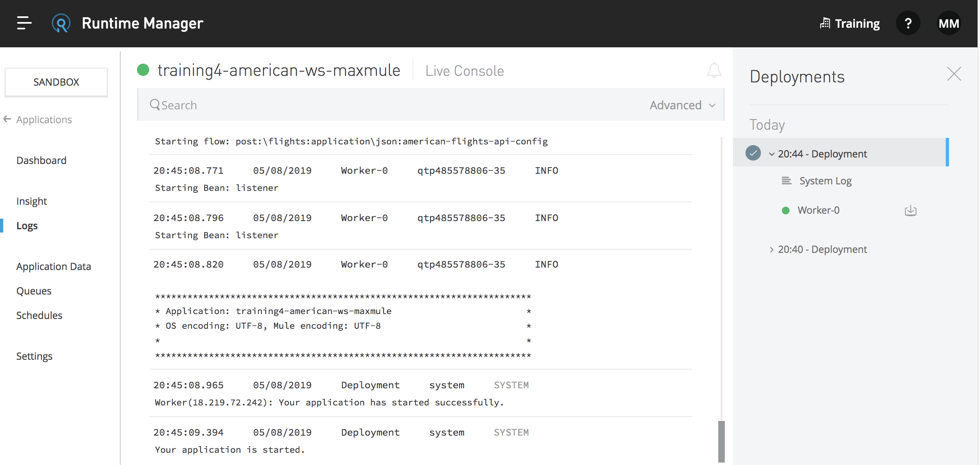Download the Worker-0 log file
980x465 pixels.
[910, 210]
